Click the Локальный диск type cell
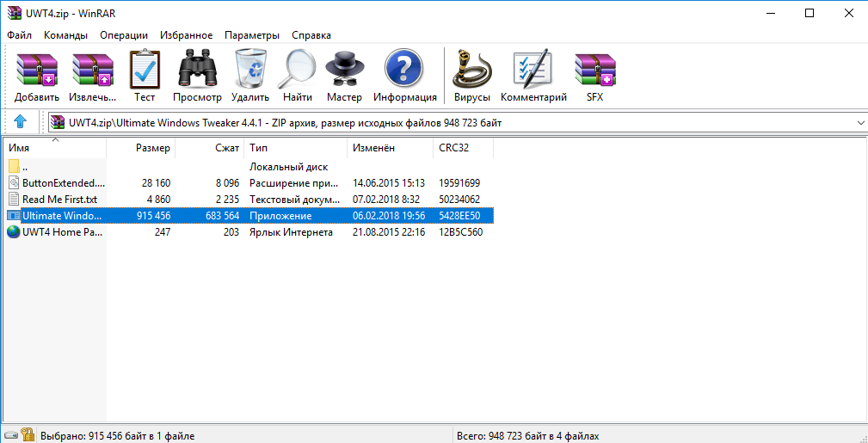This screenshot has width=868, height=443. pos(288,166)
